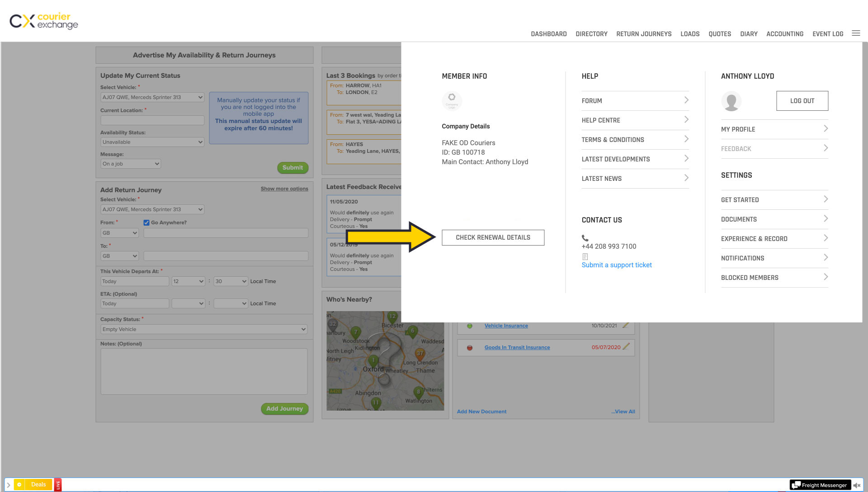
Task: Go to Dashboard in top navigation
Action: [x=548, y=34]
